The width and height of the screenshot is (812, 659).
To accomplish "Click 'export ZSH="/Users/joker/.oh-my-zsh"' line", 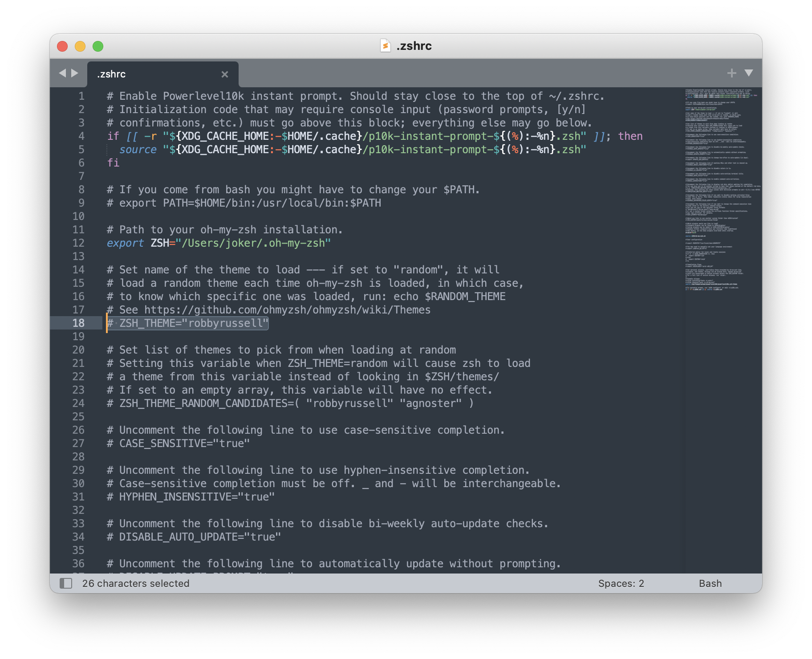I will pyautogui.click(x=219, y=243).
